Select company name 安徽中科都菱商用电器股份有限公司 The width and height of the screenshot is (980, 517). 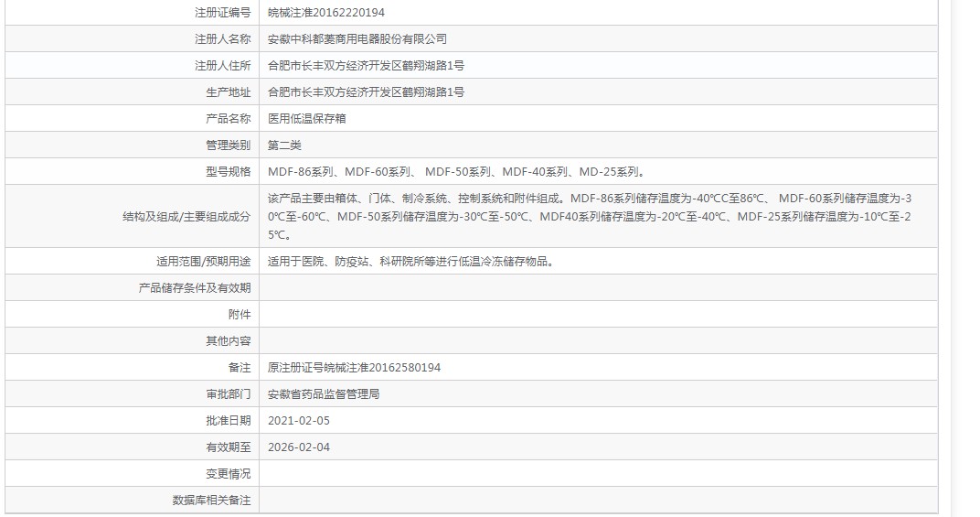pyautogui.click(x=357, y=38)
